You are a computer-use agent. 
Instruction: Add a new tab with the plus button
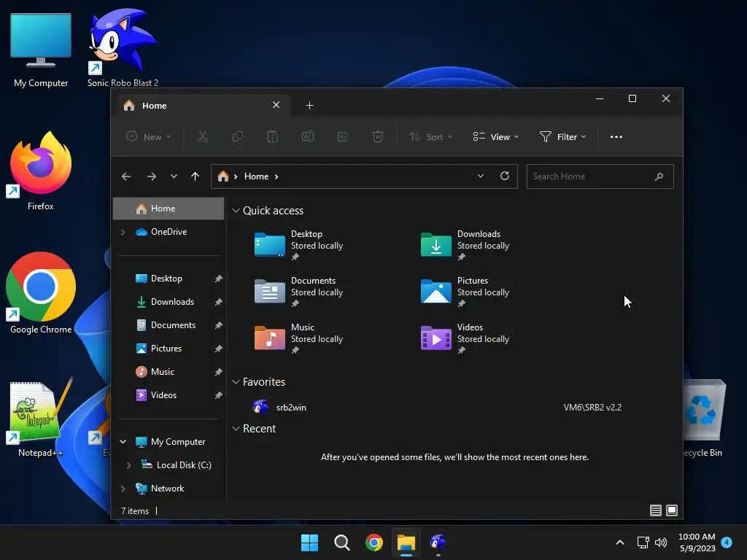click(309, 105)
